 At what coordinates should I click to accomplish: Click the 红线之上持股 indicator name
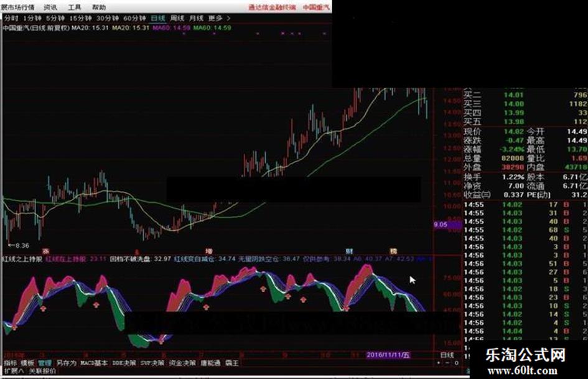point(22,259)
